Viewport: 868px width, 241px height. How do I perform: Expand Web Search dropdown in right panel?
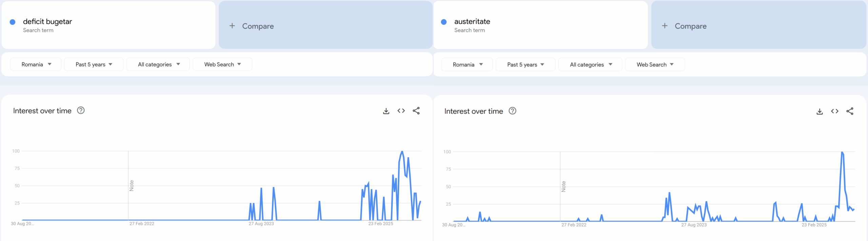(655, 64)
